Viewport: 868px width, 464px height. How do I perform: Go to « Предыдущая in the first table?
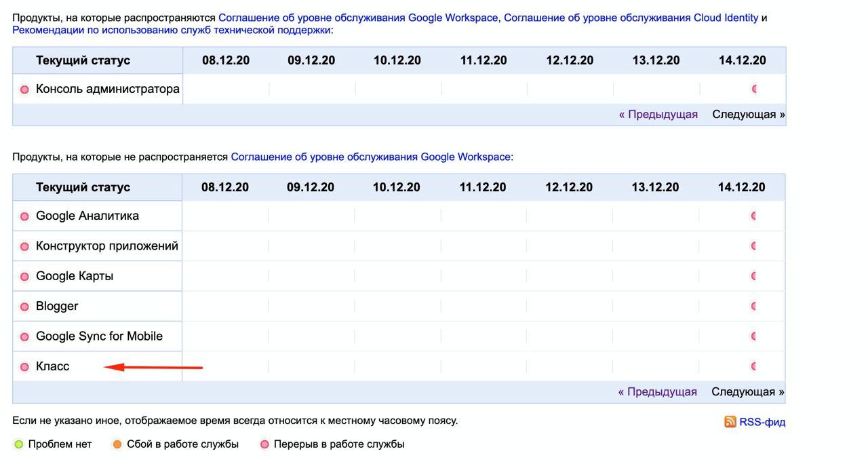tap(658, 115)
